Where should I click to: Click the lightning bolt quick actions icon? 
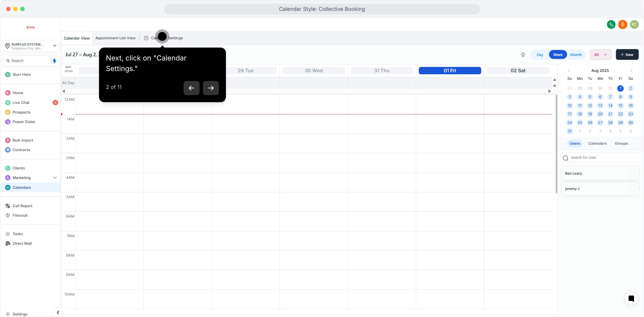coord(53,61)
